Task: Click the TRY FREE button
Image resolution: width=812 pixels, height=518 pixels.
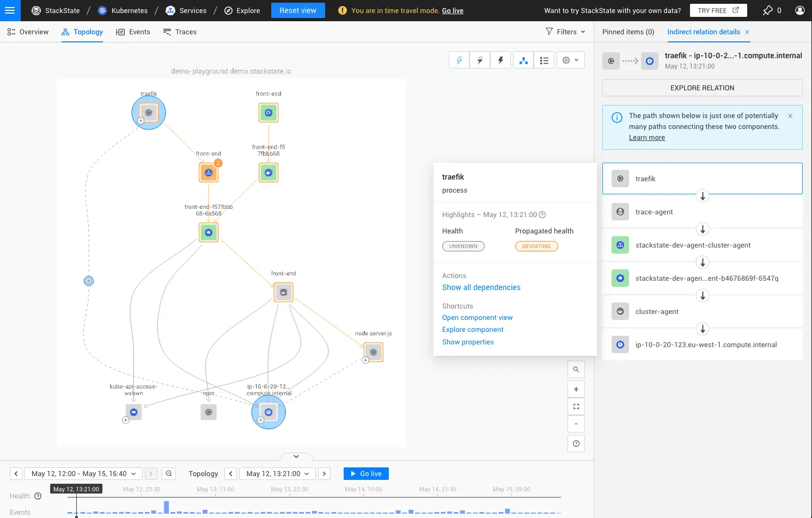Action: tap(718, 10)
